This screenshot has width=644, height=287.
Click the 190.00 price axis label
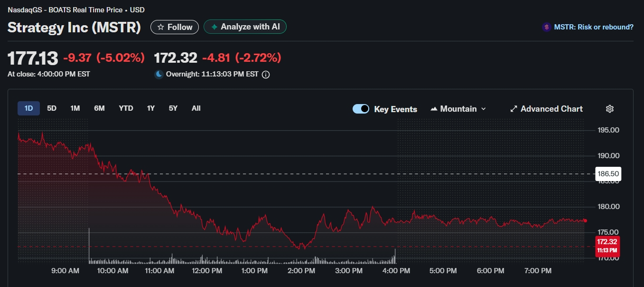(x=608, y=156)
